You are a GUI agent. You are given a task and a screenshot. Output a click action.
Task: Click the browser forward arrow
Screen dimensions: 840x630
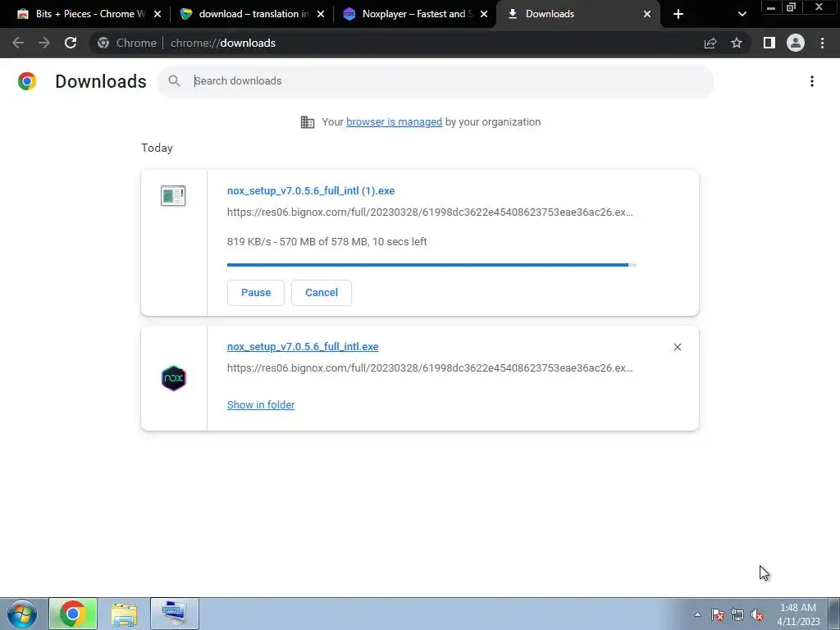pos(44,43)
